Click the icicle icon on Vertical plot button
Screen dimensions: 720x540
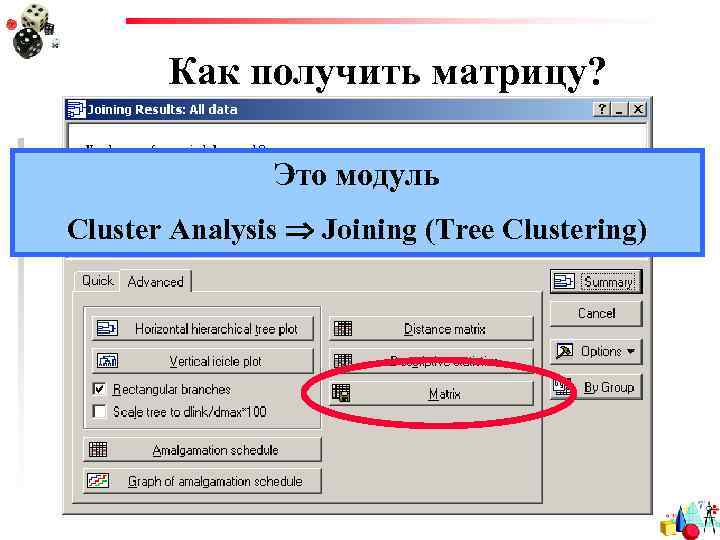107,361
